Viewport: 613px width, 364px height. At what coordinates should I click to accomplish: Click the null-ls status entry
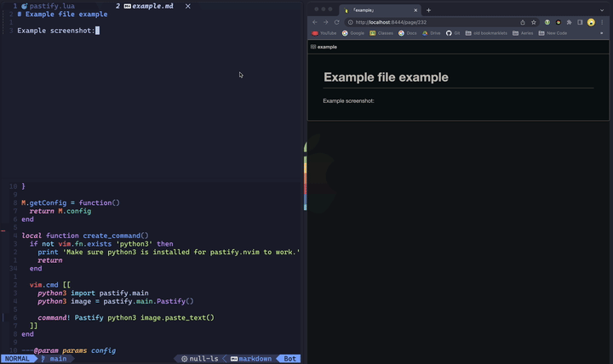200,359
